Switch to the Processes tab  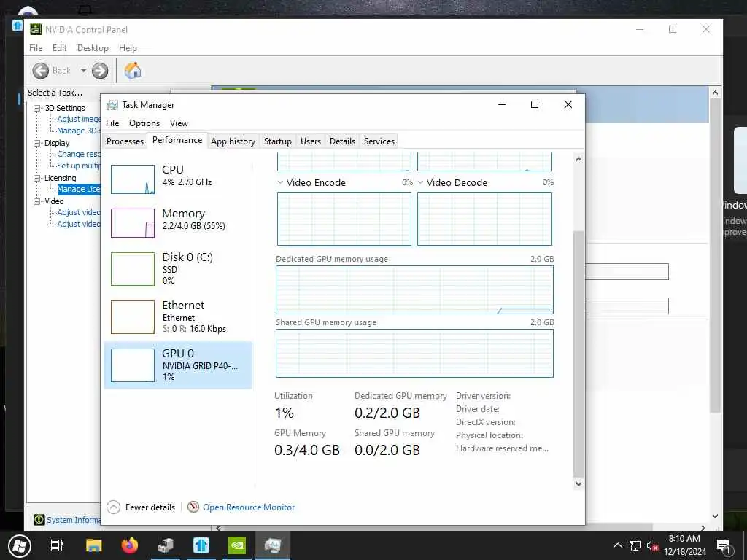[x=125, y=141]
